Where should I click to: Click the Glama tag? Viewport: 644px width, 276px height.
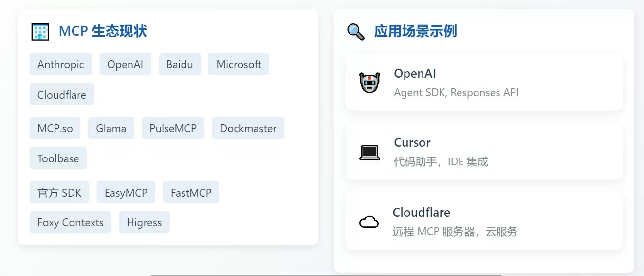pyautogui.click(x=111, y=128)
